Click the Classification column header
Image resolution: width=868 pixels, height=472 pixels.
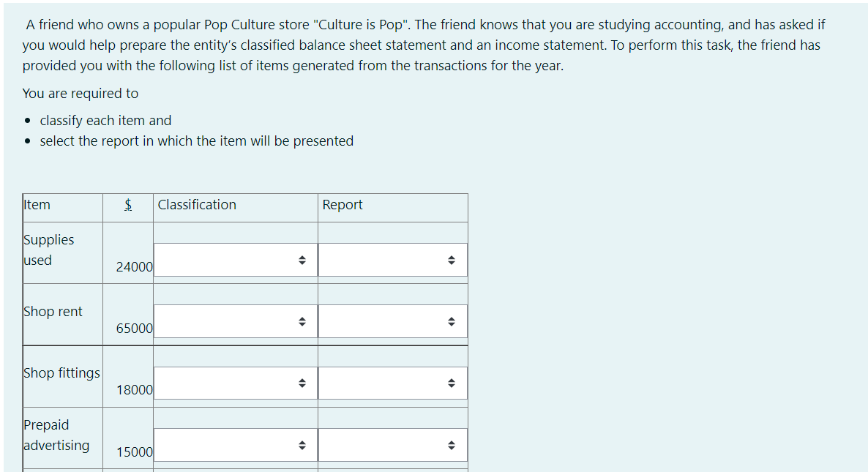pyautogui.click(x=197, y=205)
